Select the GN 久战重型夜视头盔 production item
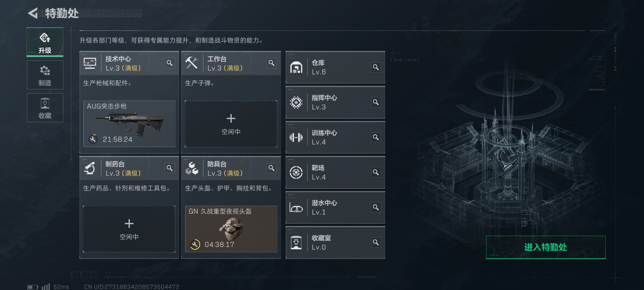 [x=231, y=229]
